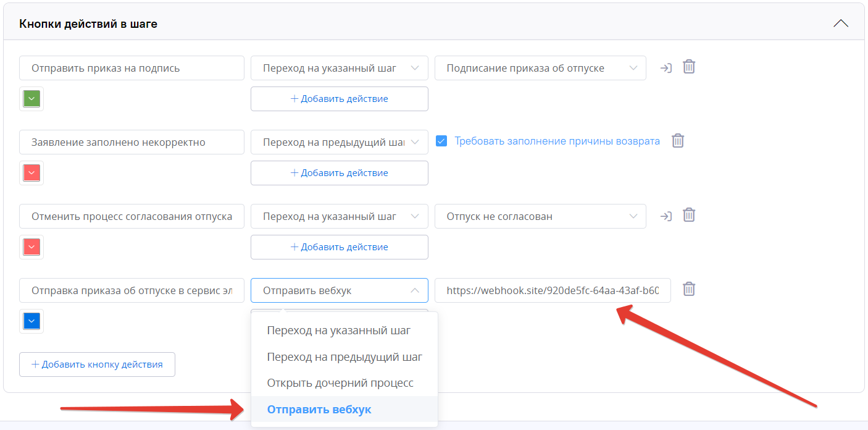
Task: Click the go-to-step arrow beside "Подписание приказа об отпуске"
Action: point(666,67)
